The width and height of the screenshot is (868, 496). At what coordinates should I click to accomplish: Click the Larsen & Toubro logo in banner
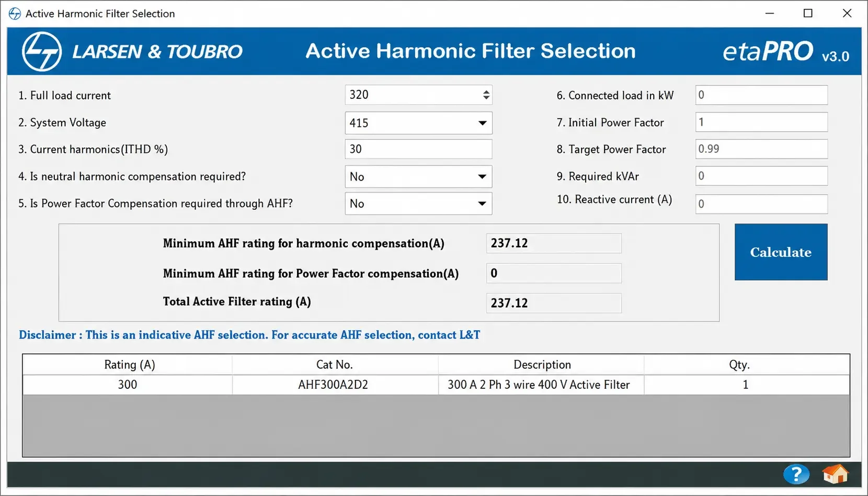(132, 51)
